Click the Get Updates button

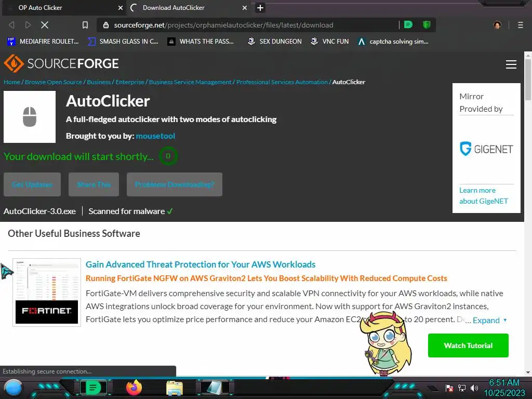32,184
